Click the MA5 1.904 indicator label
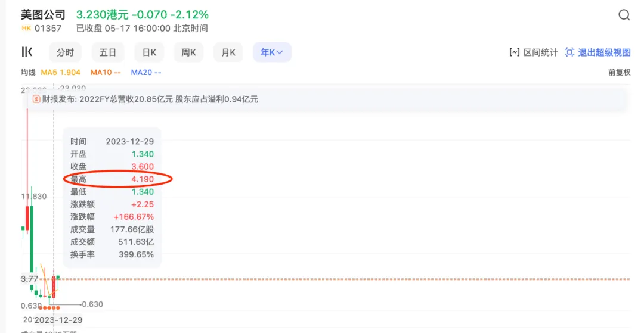The image size is (644, 333). [x=61, y=73]
